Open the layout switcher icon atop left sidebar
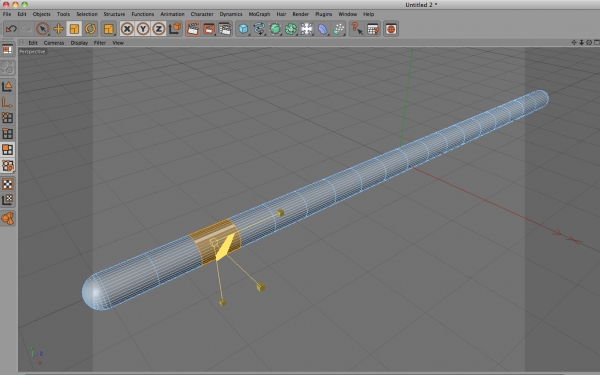The image size is (600, 375). click(7, 50)
